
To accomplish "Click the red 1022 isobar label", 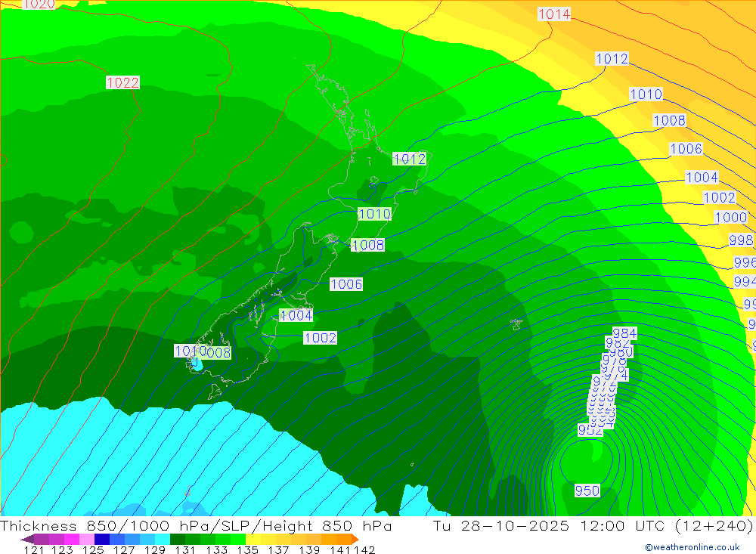I will tap(122, 83).
